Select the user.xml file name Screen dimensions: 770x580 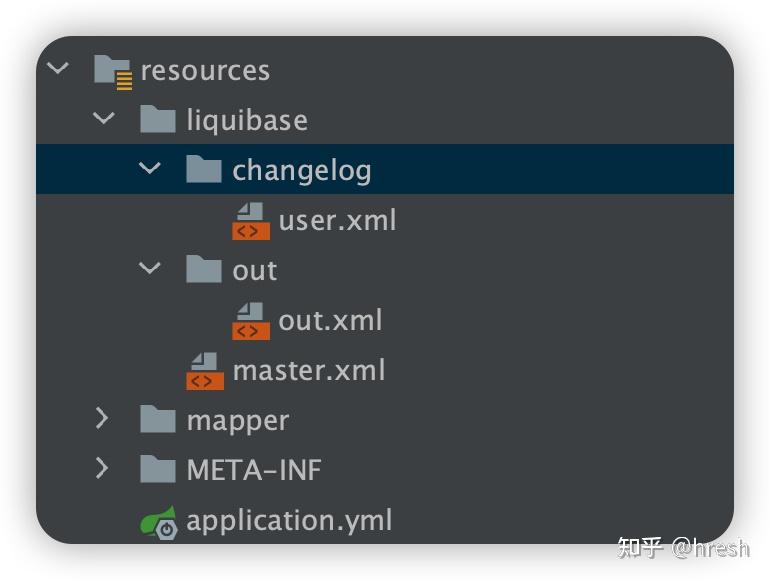(337, 220)
